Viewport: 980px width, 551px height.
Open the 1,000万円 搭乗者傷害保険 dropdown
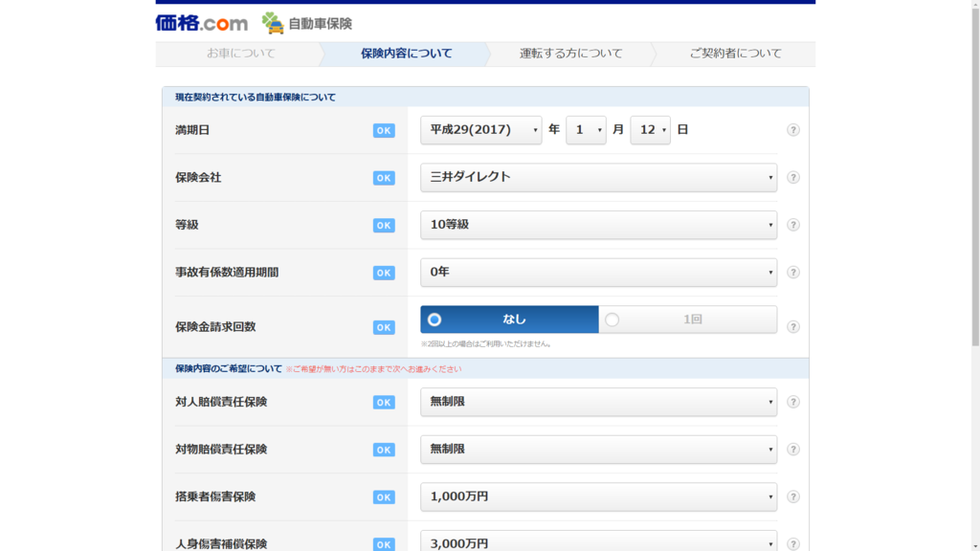coord(599,496)
